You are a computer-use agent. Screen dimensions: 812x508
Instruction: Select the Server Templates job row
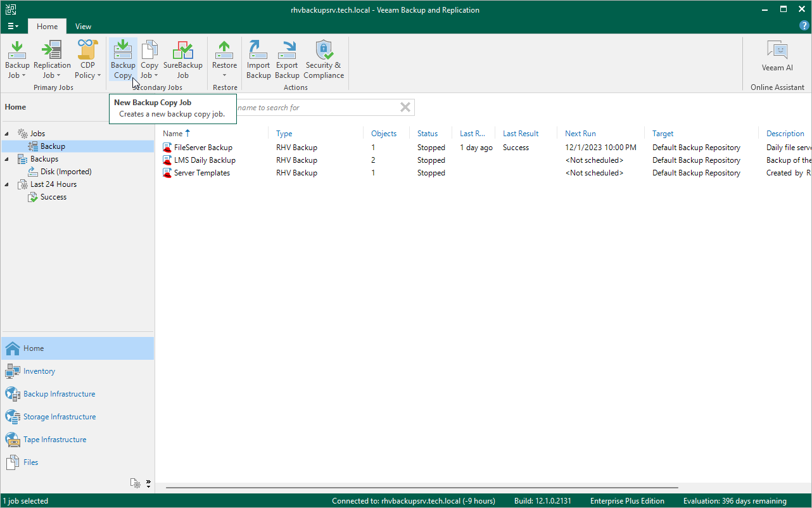pos(483,173)
